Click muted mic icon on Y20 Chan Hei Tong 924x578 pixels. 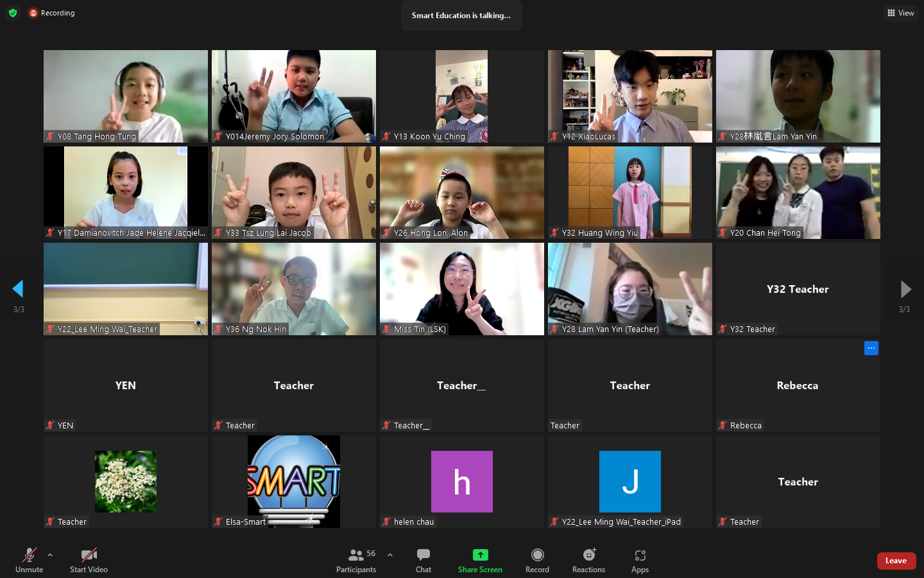click(723, 232)
